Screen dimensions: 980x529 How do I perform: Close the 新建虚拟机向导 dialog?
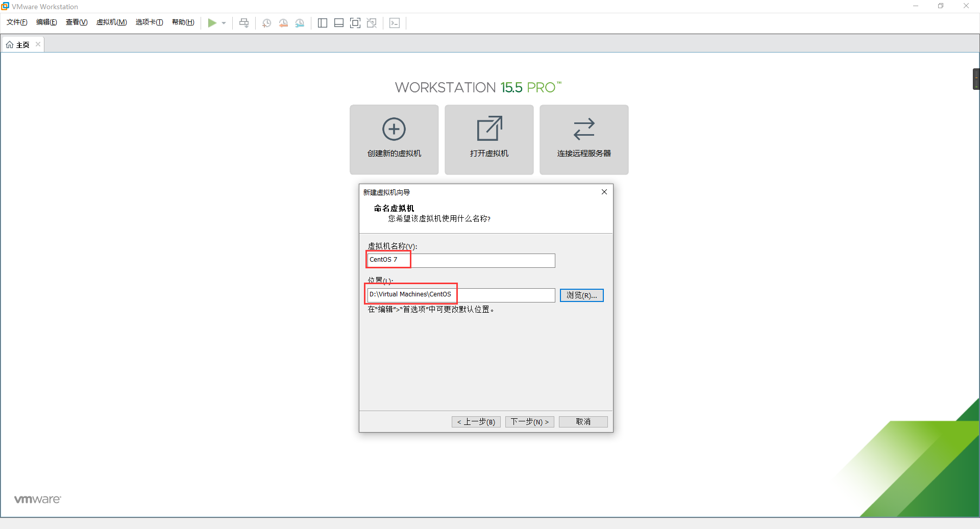click(604, 192)
